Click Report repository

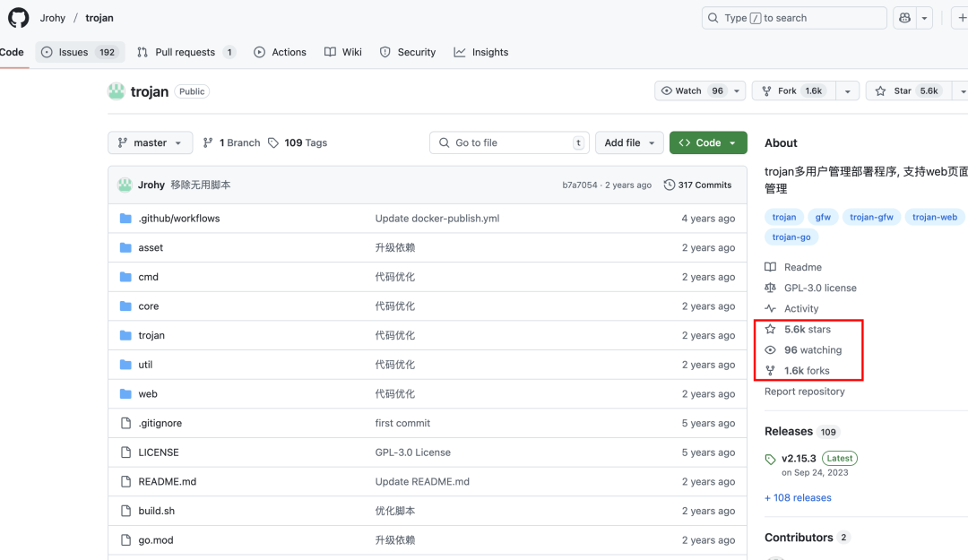point(804,392)
